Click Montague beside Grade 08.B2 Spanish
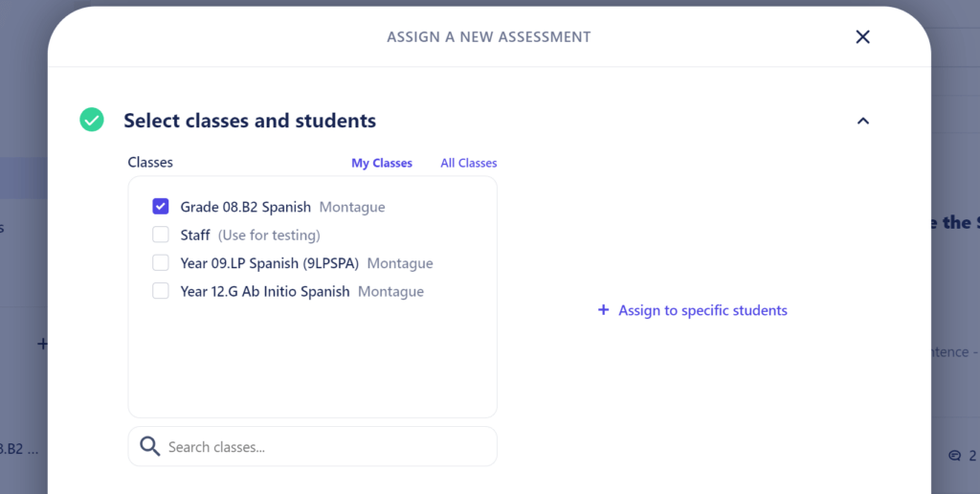This screenshot has width=980, height=494. 352,207
